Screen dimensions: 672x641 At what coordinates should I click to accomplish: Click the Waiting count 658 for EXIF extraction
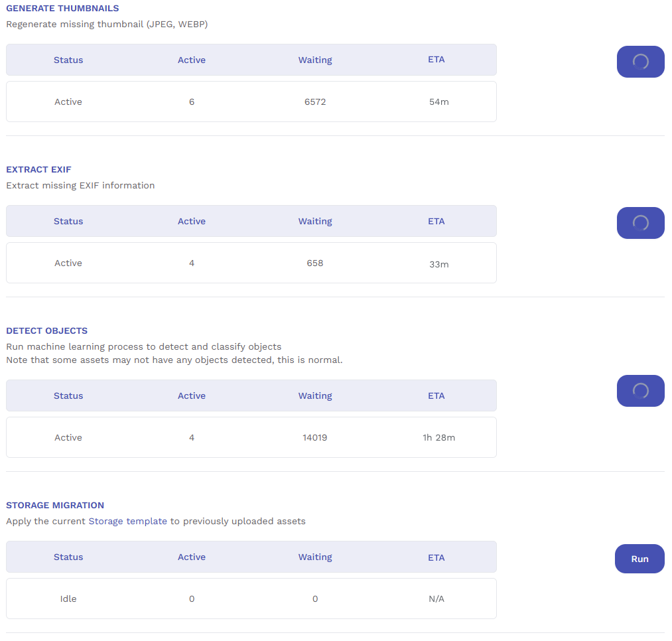tap(315, 263)
